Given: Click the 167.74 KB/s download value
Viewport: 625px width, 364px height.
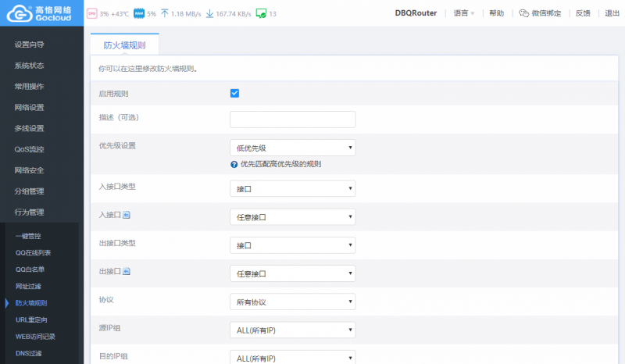Looking at the screenshot, I should pos(234,14).
